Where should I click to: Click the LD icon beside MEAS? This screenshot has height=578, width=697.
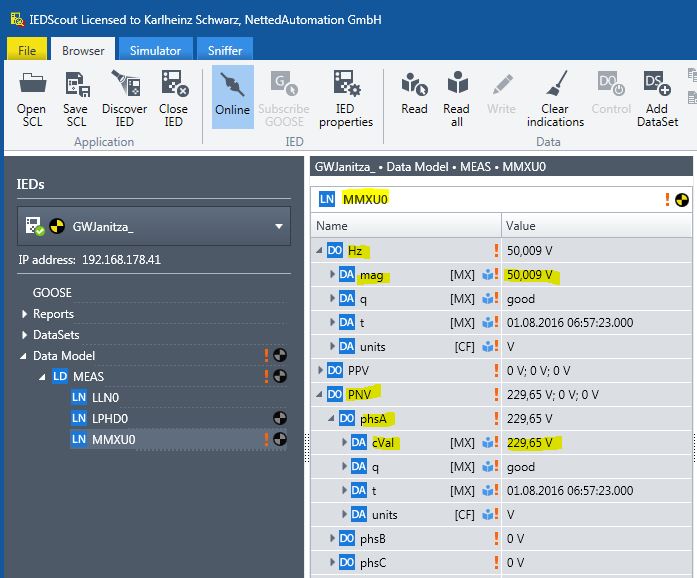[60, 376]
